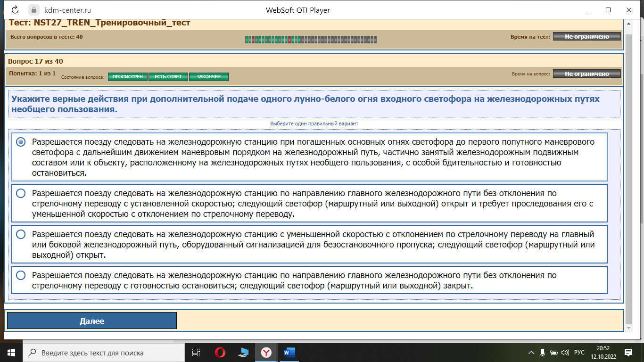Click the padlock site security icon
This screenshot has width=644, height=362.
coord(33,10)
